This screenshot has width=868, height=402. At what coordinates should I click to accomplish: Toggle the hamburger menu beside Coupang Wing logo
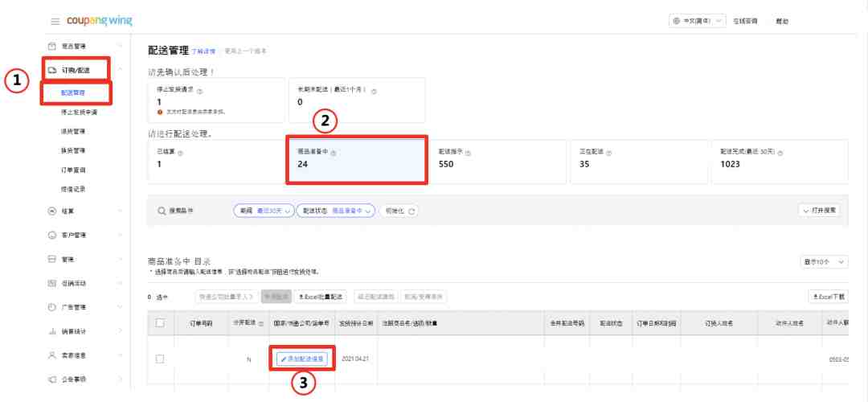point(55,22)
